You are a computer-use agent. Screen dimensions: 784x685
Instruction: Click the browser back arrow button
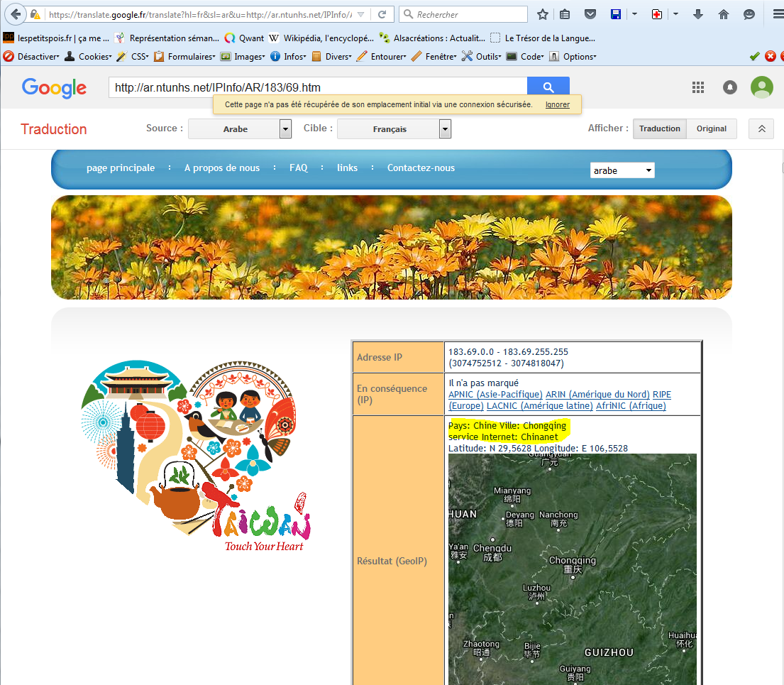click(x=16, y=14)
